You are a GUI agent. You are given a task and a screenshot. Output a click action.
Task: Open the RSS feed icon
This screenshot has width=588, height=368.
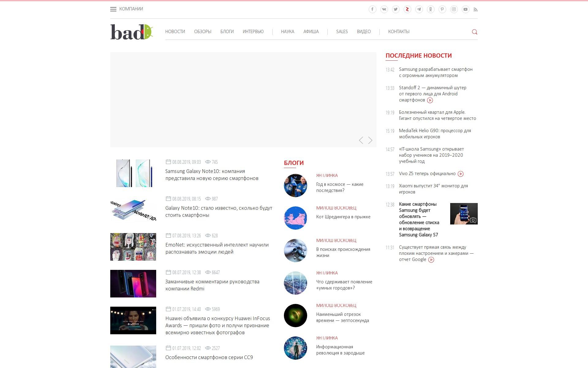(x=476, y=10)
